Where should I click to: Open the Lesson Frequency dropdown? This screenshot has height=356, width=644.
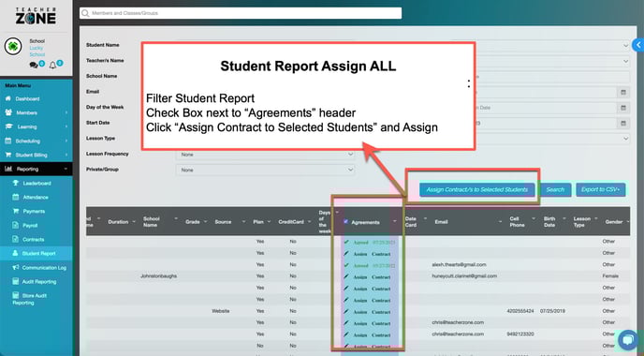coord(265,155)
